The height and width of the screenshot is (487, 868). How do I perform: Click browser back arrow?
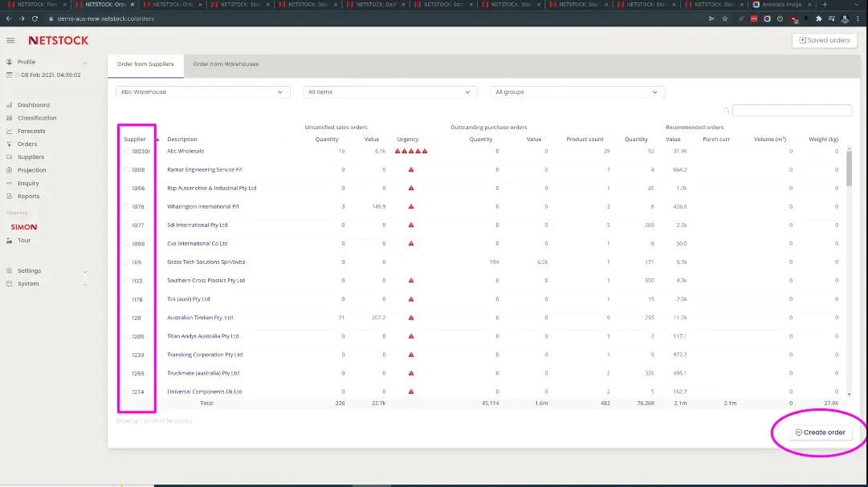[9, 18]
